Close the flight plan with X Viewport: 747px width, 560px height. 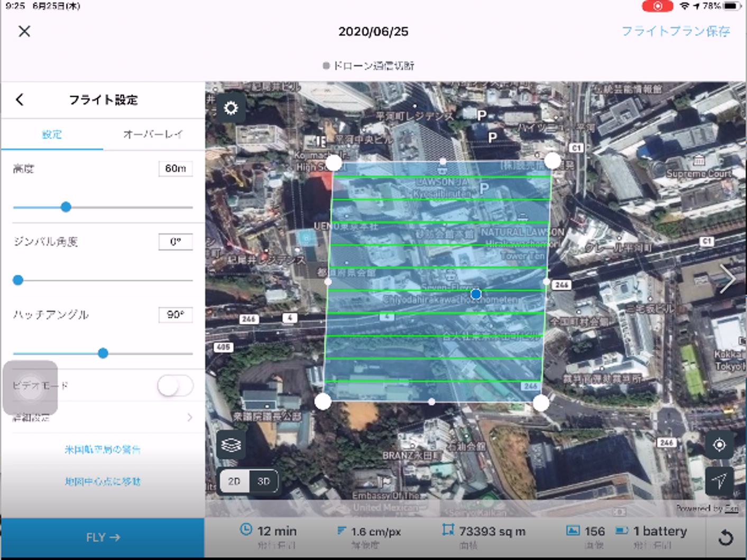click(24, 32)
